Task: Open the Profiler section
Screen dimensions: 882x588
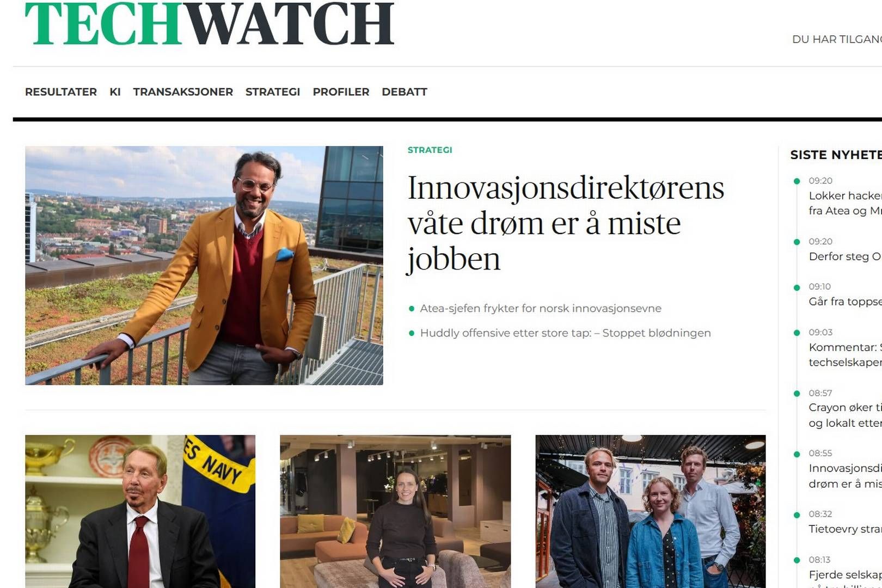Action: point(341,92)
